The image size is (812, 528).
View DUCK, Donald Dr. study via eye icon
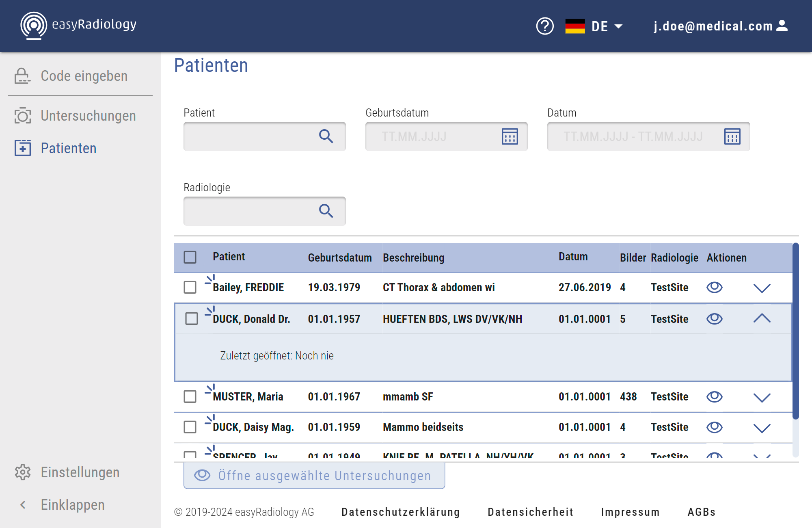pos(715,319)
